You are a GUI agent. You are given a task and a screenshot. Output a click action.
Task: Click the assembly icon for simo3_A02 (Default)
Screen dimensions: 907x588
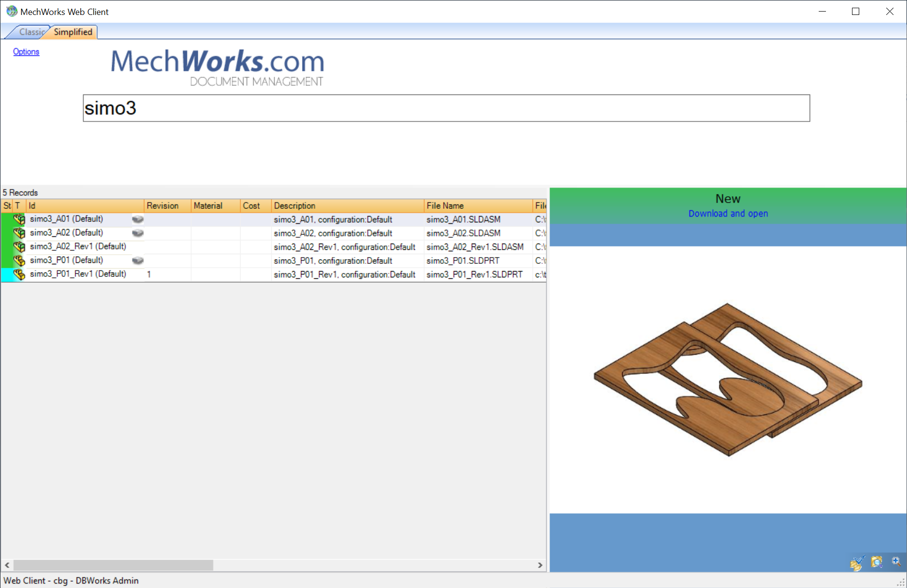tap(19, 233)
